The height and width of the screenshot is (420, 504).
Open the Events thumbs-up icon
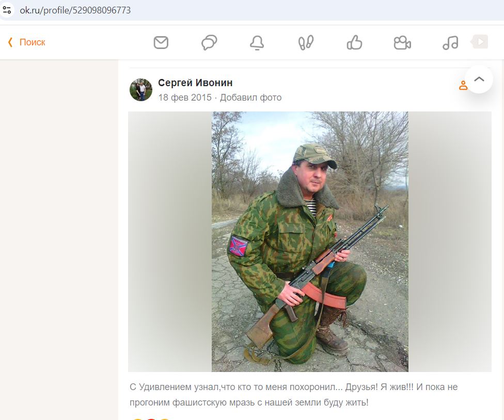coord(354,42)
